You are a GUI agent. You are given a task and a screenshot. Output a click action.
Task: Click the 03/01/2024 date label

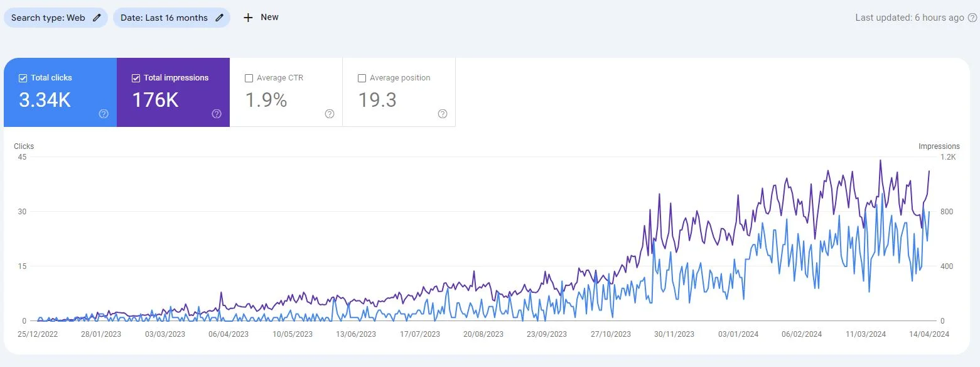[x=738, y=334]
